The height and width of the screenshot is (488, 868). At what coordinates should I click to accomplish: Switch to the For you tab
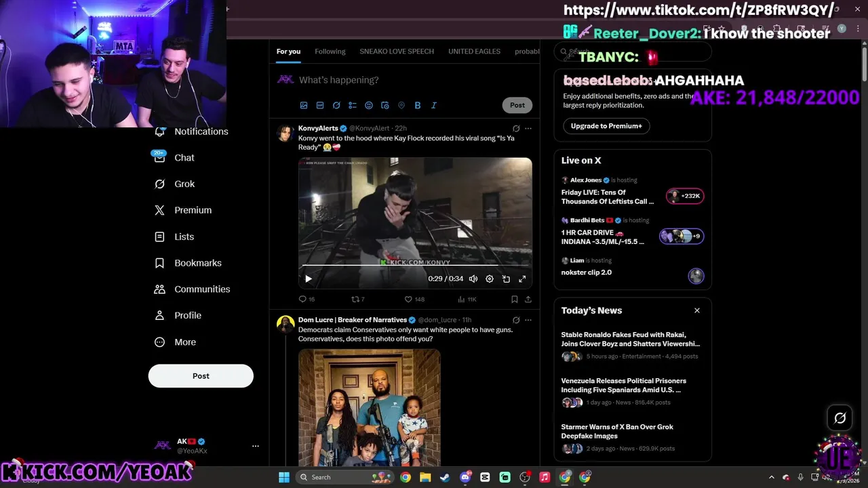click(288, 52)
